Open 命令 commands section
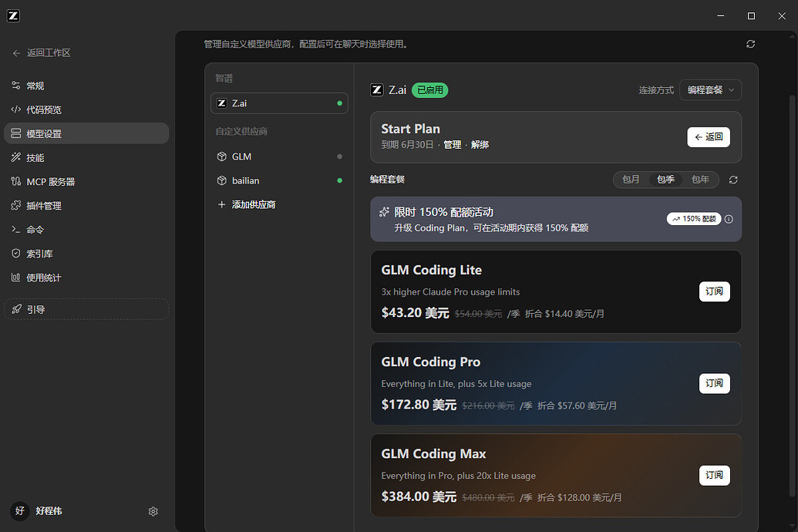This screenshot has height=532, width=798. [x=86, y=229]
